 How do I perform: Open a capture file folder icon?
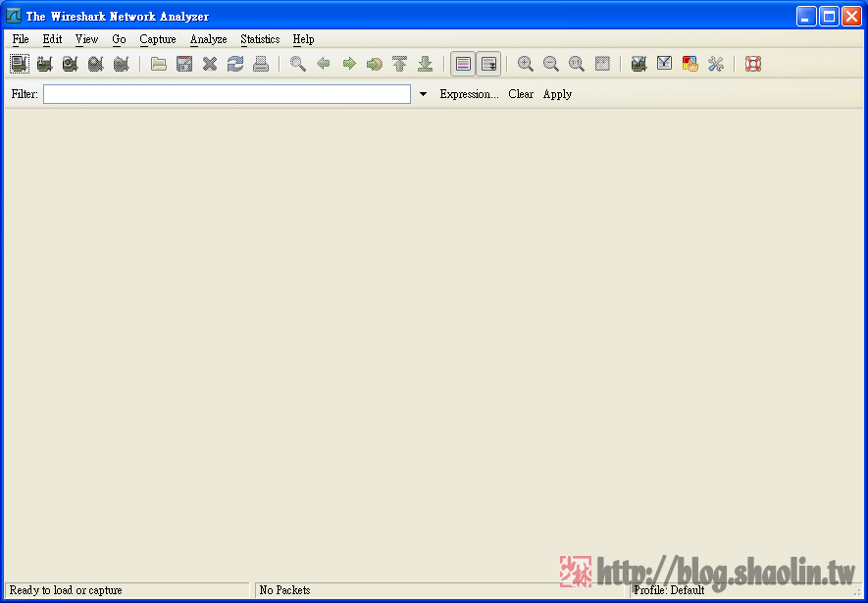click(x=159, y=64)
